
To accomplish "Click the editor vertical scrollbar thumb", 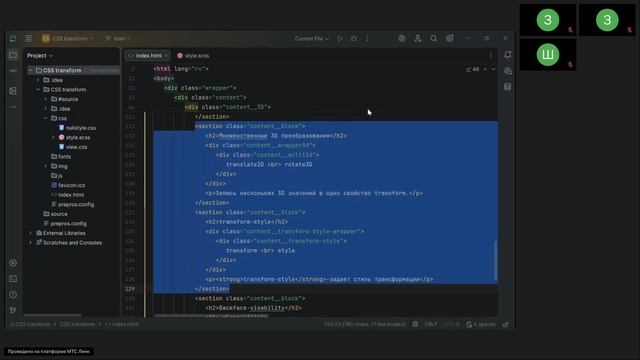I will tap(496, 260).
